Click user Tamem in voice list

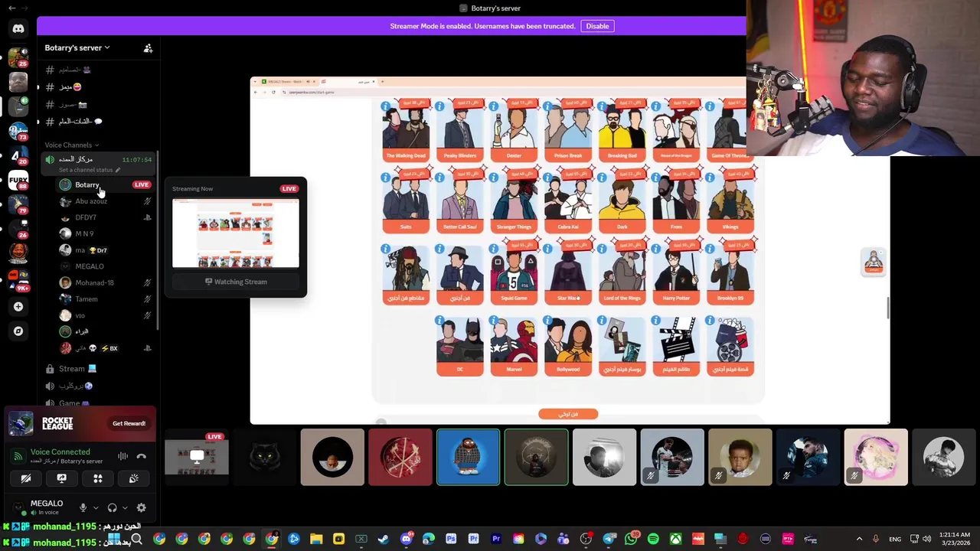coord(104,299)
